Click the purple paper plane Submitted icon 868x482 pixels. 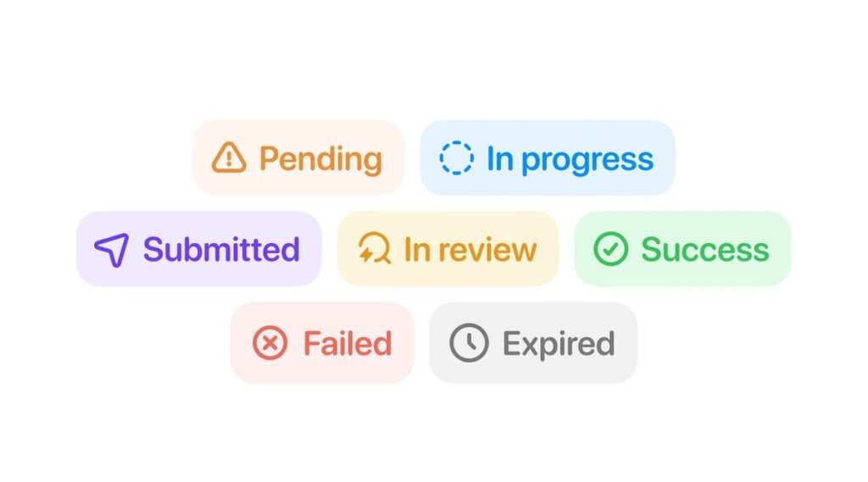coord(112,250)
